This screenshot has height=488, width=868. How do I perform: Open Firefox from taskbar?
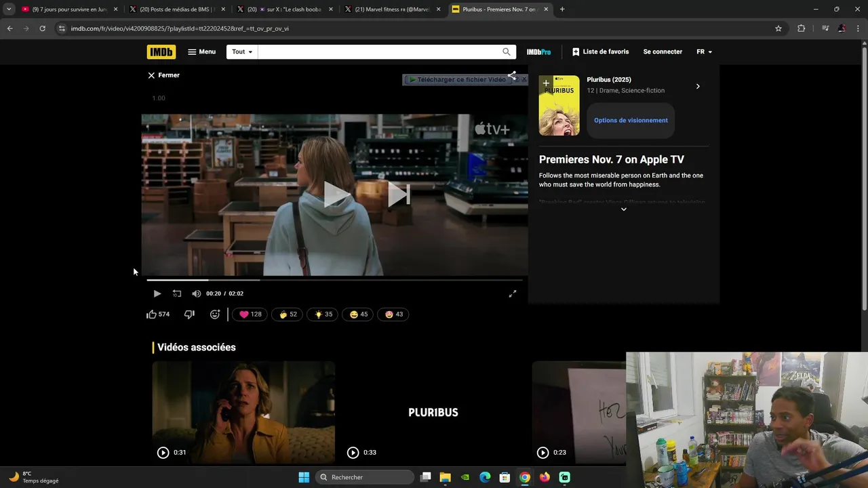coord(545,477)
